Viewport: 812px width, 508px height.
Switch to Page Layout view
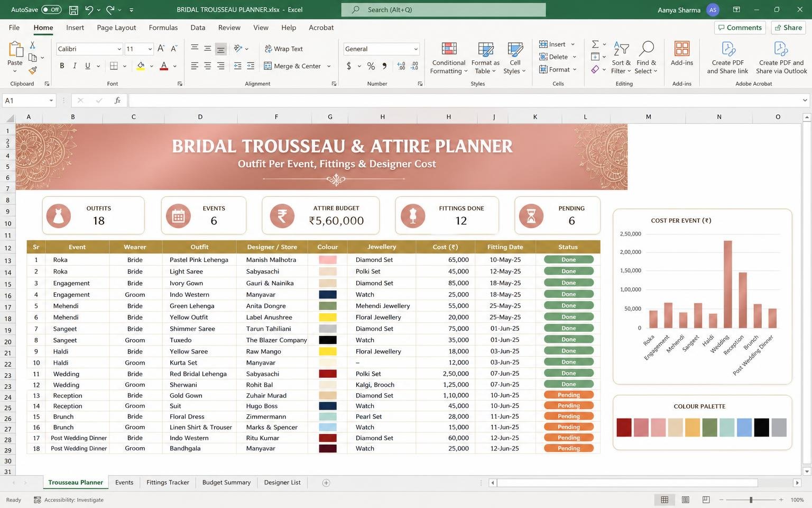pyautogui.click(x=686, y=500)
